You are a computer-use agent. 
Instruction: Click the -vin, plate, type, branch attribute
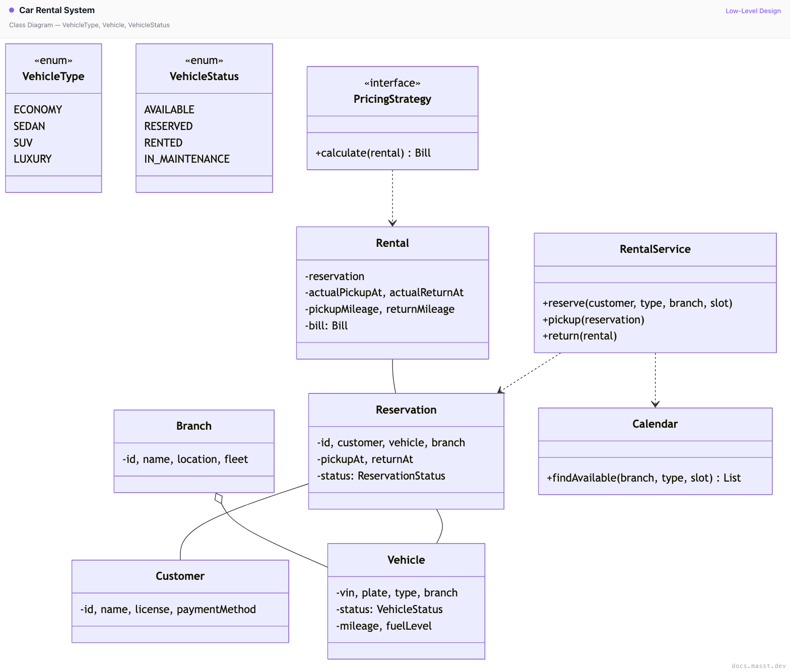[x=397, y=593]
